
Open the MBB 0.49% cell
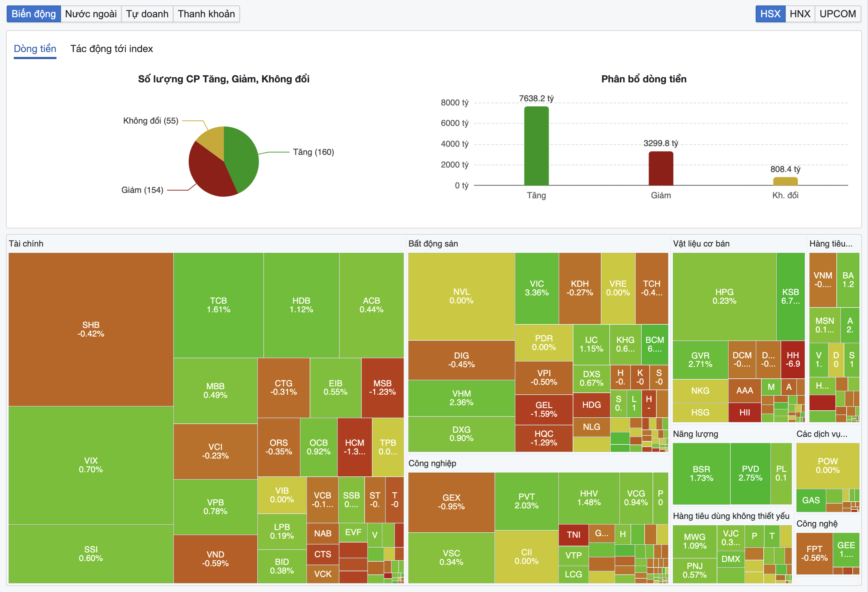point(215,391)
